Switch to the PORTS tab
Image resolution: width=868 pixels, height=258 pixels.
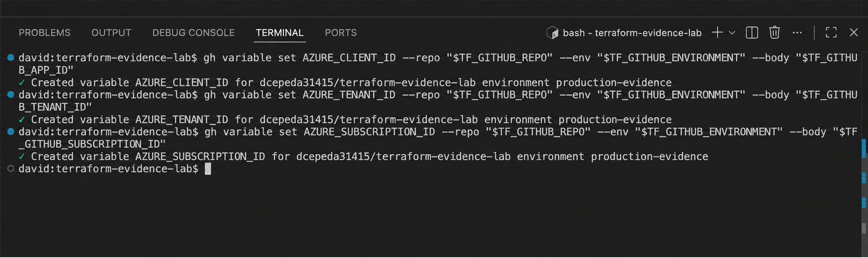[341, 33]
